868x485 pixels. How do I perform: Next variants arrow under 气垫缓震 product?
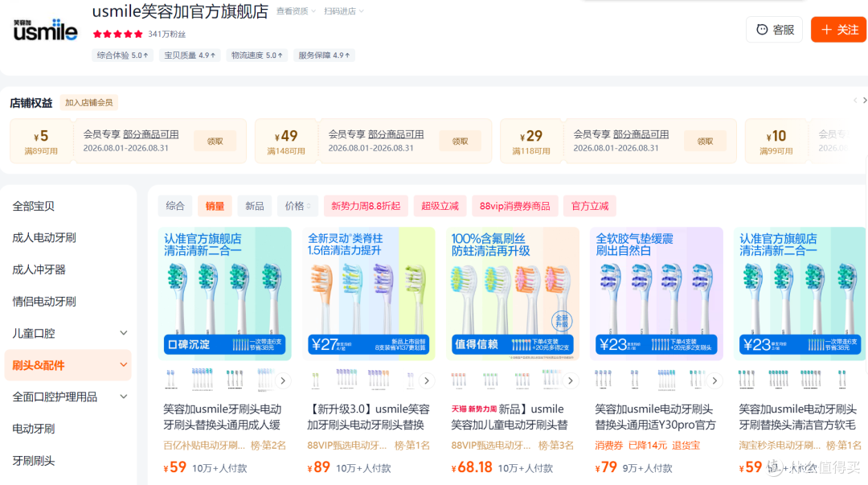coord(714,380)
